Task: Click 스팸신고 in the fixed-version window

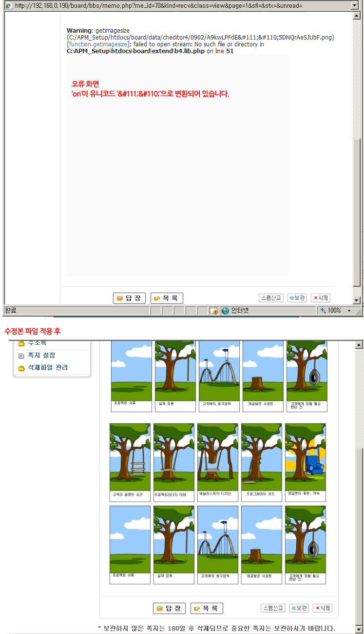Action: coord(273,608)
